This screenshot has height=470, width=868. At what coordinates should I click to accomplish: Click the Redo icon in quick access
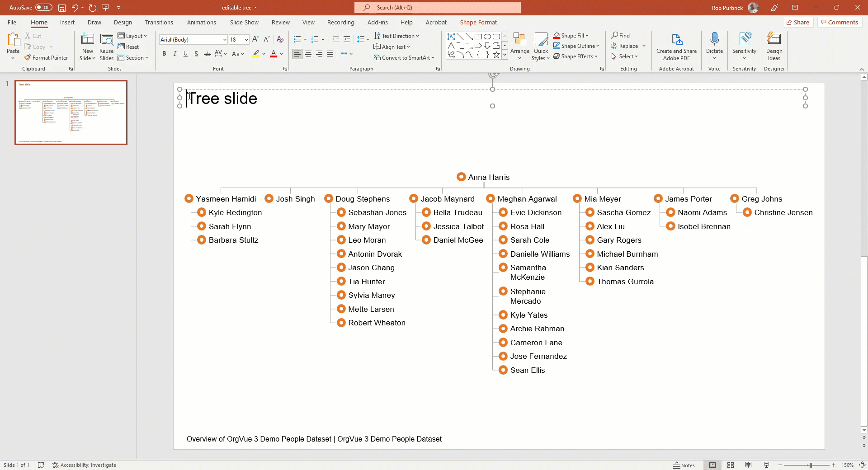click(x=93, y=8)
